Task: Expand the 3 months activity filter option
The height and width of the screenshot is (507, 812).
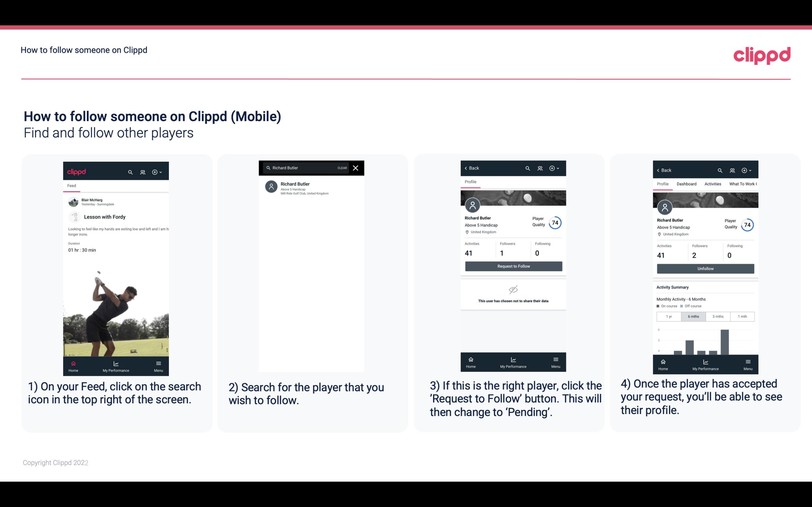Action: click(x=717, y=316)
